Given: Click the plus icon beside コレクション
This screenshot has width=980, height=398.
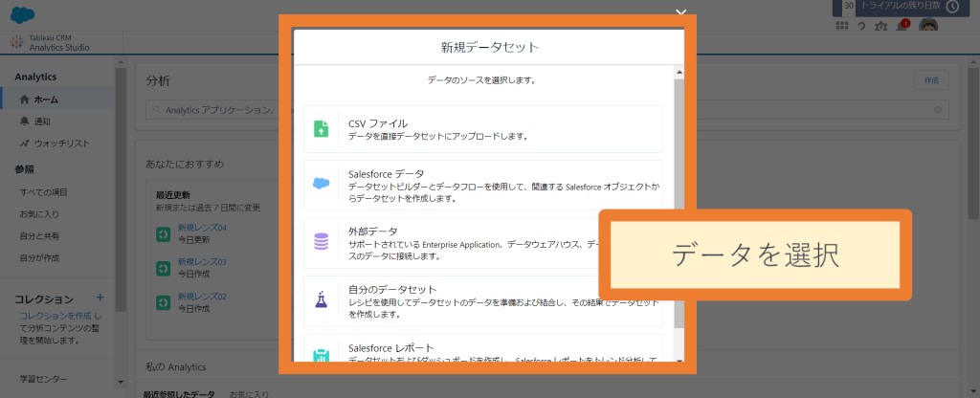Looking at the screenshot, I should click(100, 298).
